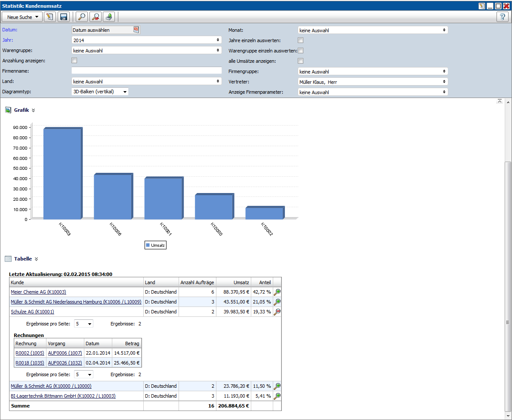Open the Meier Chemie AG (K10003) link

point(38,292)
